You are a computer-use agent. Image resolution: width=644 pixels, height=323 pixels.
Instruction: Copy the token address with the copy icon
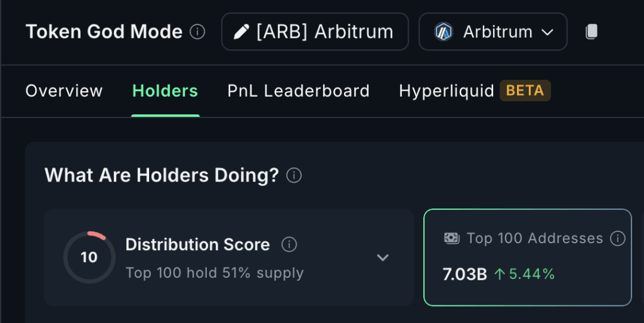pyautogui.click(x=591, y=31)
